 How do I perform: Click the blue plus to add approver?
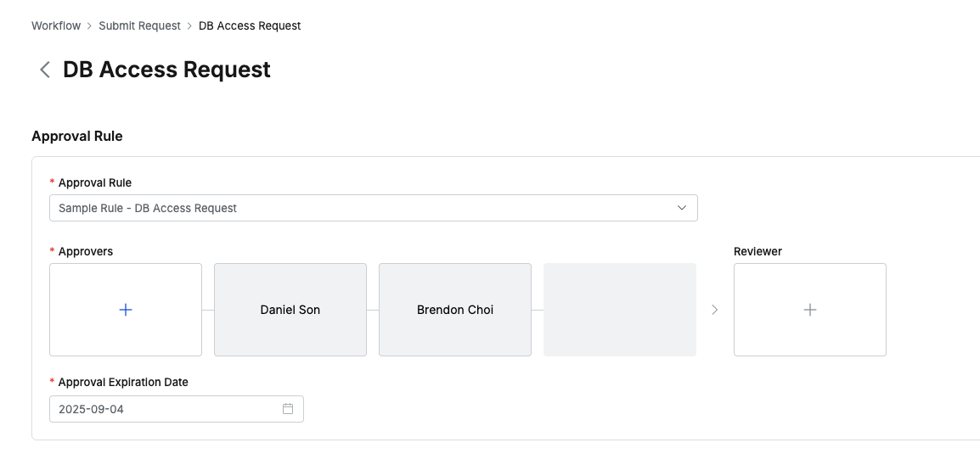pos(126,310)
